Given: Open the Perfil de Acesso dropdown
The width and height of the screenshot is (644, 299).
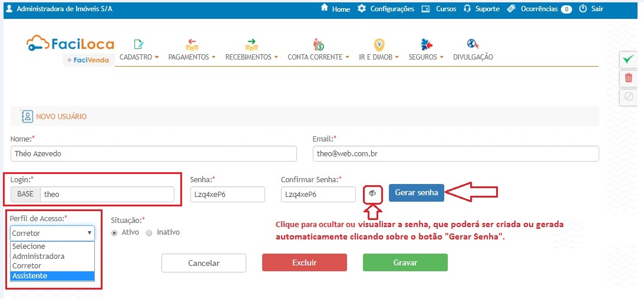Looking at the screenshot, I should pyautogui.click(x=52, y=233).
